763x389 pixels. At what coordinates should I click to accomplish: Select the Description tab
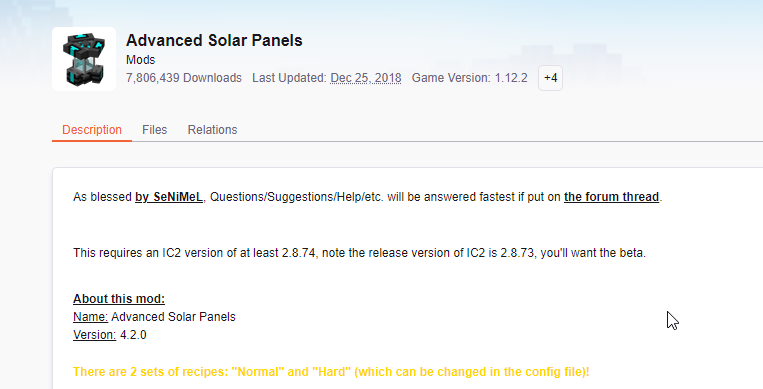91,130
